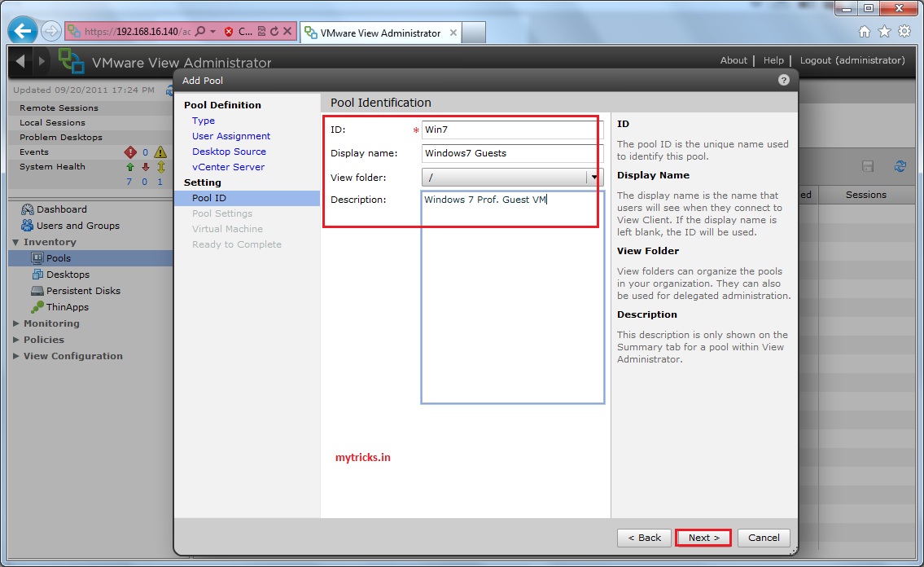
Task: Click the refresh icon right of pools table
Action: [900, 166]
